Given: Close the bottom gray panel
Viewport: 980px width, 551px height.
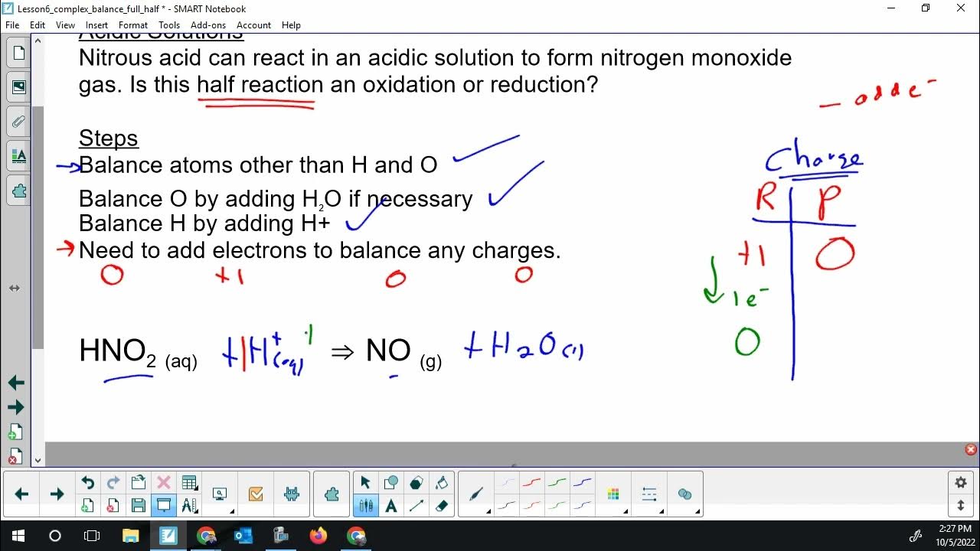Looking at the screenshot, I should point(971,450).
